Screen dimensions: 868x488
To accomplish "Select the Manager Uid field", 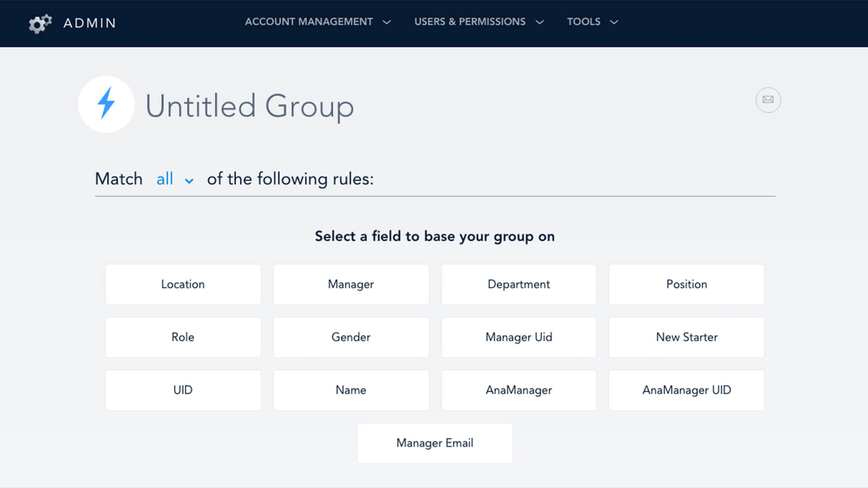I will click(519, 337).
